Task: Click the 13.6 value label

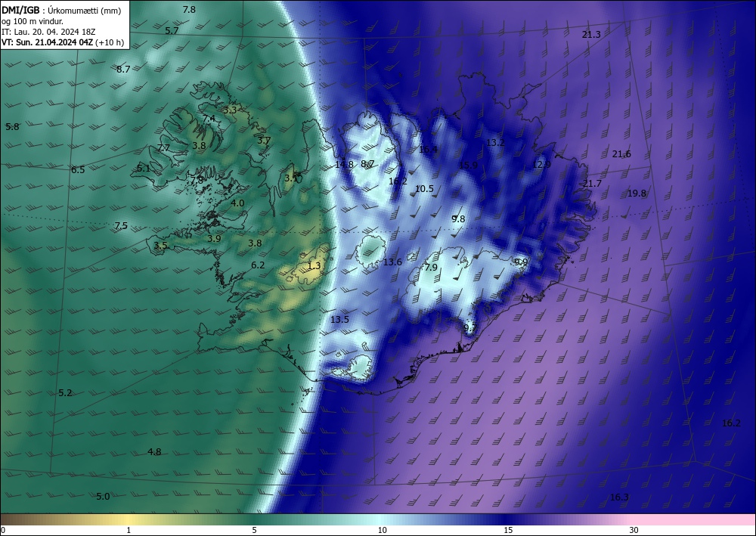Action: 392,262
